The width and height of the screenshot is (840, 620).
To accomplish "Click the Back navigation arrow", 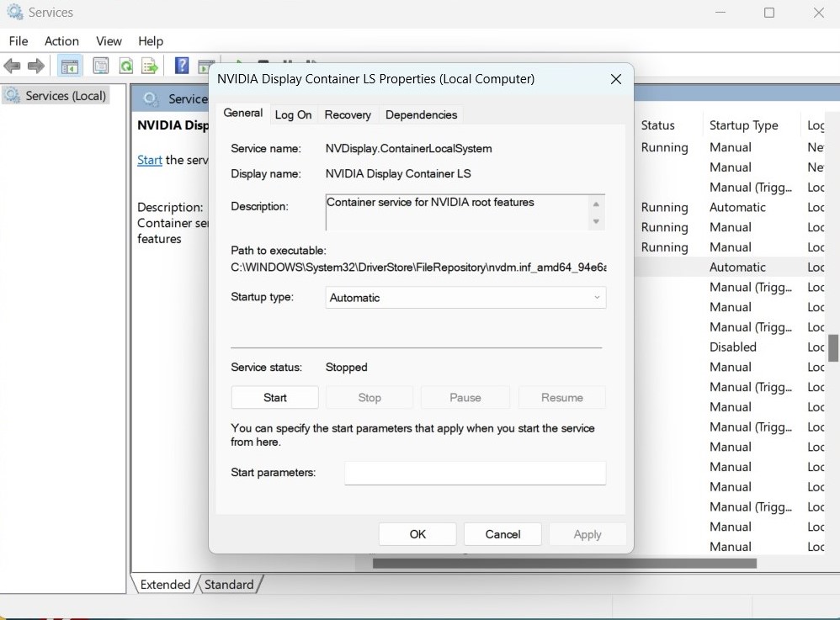I will pyautogui.click(x=13, y=66).
